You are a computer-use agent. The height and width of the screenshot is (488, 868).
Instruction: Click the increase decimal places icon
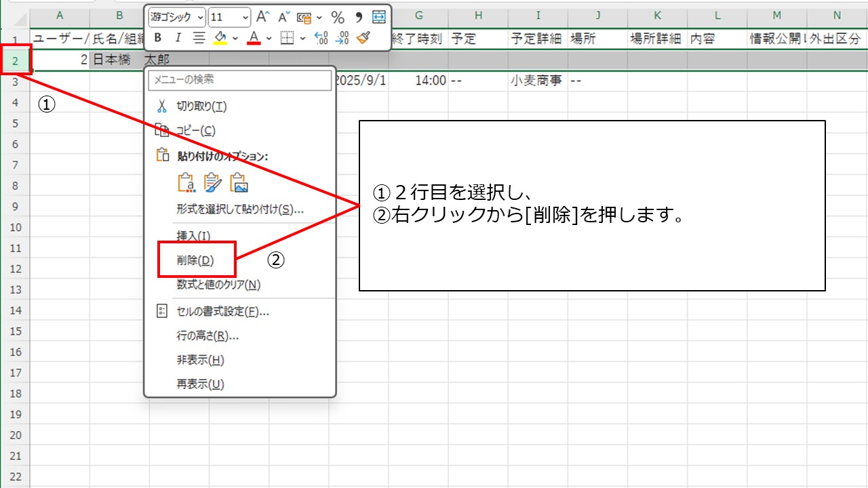tap(321, 38)
